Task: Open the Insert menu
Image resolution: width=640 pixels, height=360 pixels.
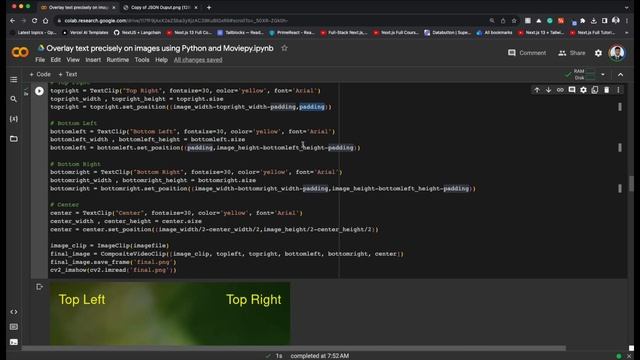Action: click(93, 60)
